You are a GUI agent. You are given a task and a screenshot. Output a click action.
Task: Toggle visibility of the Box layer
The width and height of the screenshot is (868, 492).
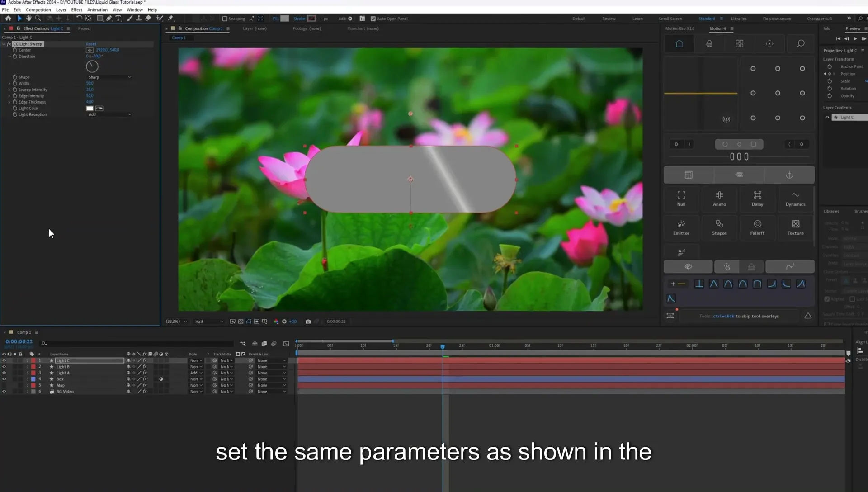(x=4, y=379)
